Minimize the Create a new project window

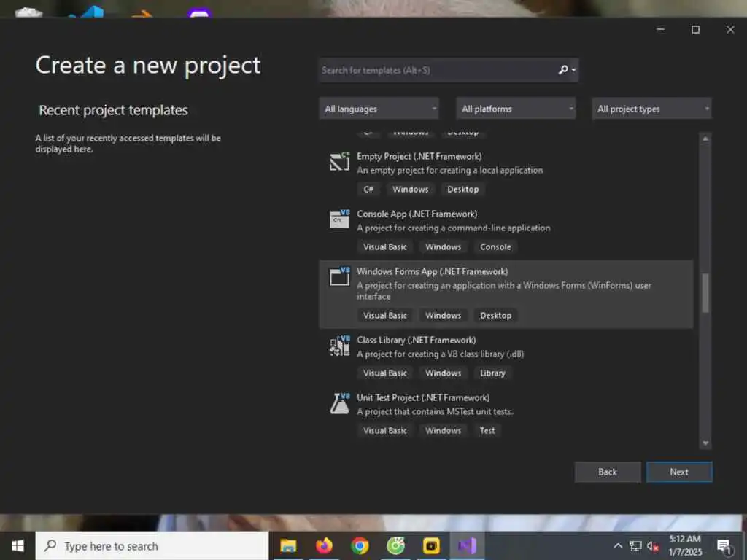click(x=660, y=29)
